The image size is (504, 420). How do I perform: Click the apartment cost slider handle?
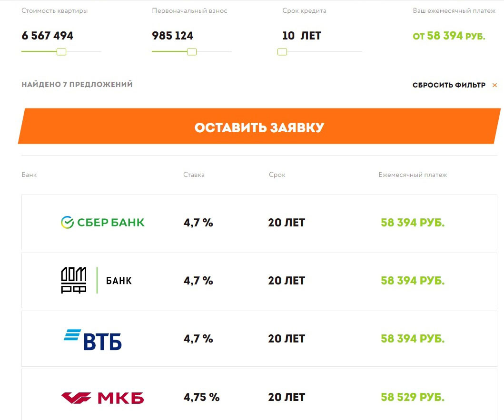(x=61, y=52)
